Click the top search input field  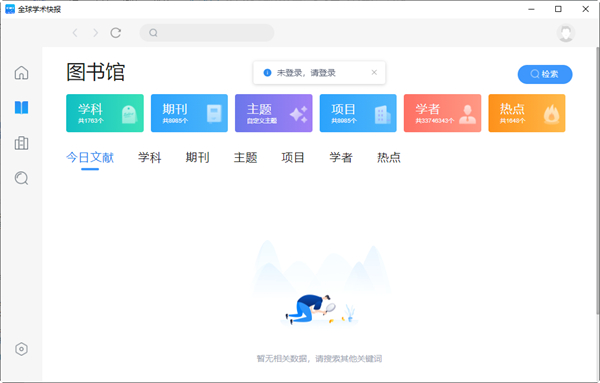pyautogui.click(x=207, y=33)
